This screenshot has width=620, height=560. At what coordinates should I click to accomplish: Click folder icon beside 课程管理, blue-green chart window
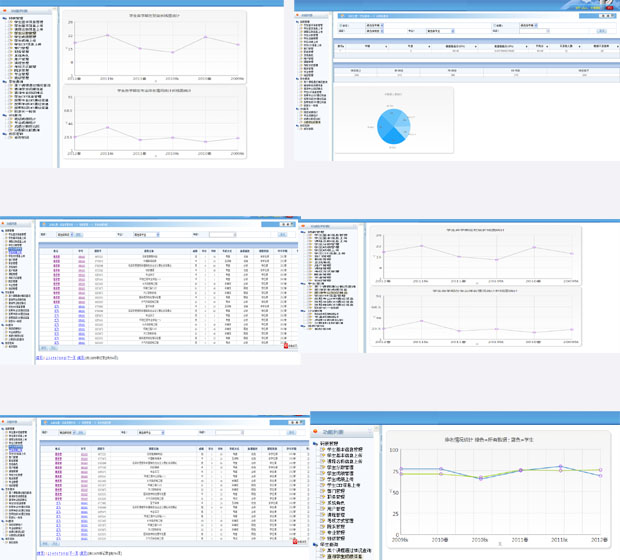pyautogui.click(x=322, y=515)
